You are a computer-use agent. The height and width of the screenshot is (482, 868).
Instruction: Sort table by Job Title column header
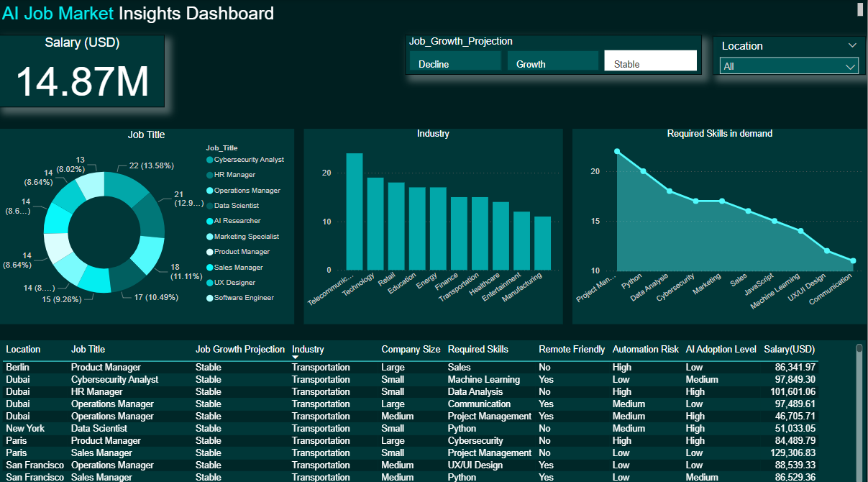click(x=88, y=350)
